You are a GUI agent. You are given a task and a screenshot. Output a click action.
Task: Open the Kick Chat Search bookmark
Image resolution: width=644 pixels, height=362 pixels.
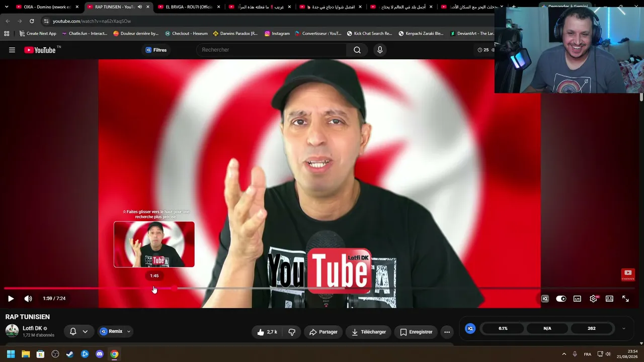pyautogui.click(x=369, y=34)
